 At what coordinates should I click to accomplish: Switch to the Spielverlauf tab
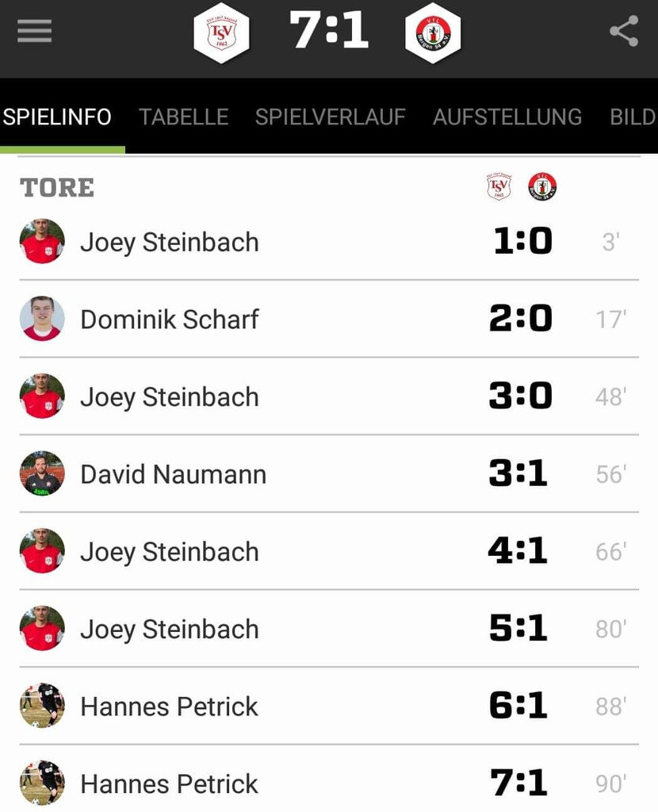tap(331, 117)
